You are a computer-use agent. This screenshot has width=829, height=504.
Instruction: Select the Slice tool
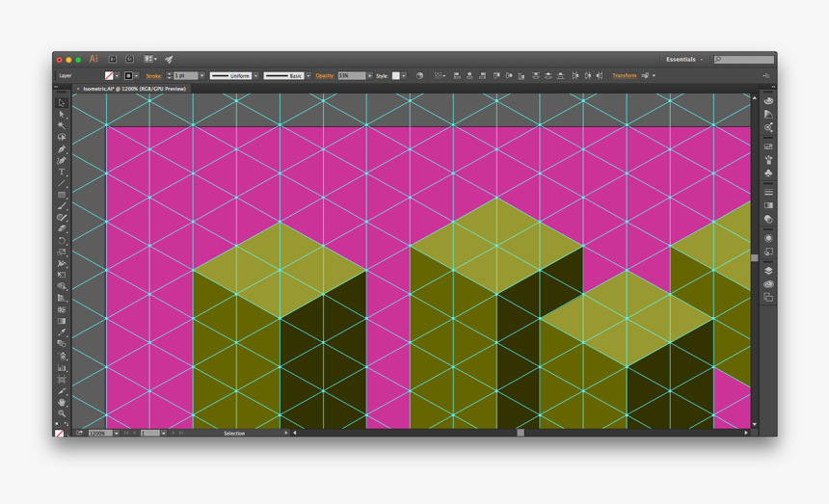(62, 390)
